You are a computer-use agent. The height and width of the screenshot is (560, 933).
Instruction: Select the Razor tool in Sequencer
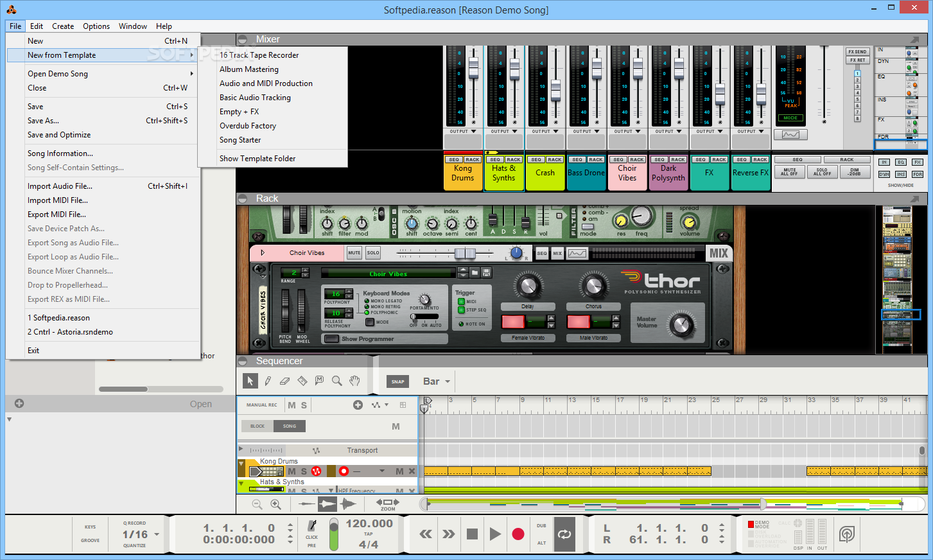(302, 381)
